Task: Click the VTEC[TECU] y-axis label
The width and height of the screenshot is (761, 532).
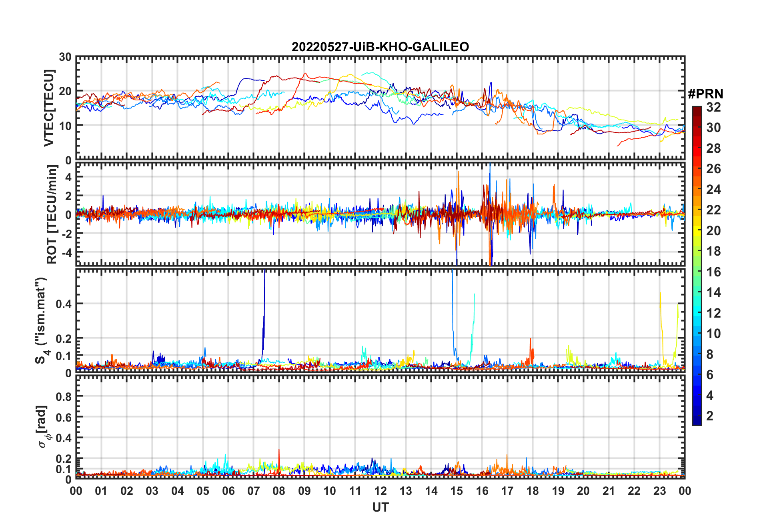Action: pyautogui.click(x=49, y=108)
